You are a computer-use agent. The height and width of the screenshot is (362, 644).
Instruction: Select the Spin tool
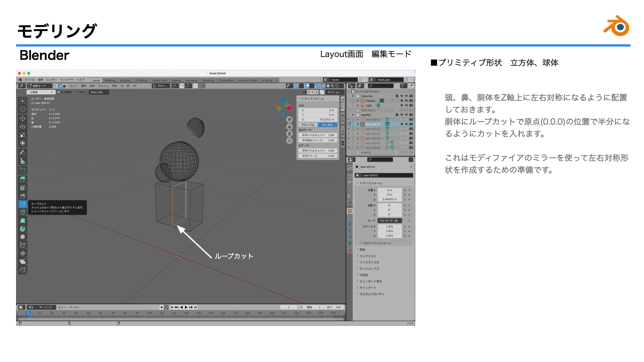coord(22,229)
